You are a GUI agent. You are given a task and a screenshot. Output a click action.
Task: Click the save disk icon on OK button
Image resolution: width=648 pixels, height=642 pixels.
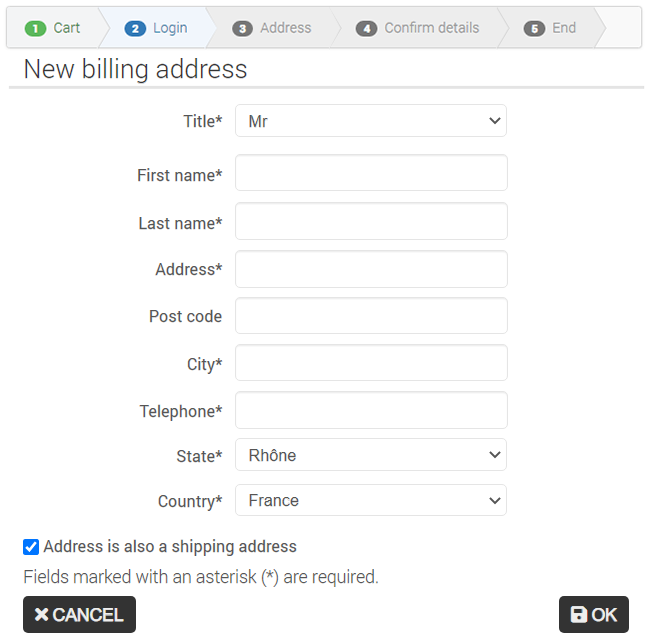(x=579, y=614)
